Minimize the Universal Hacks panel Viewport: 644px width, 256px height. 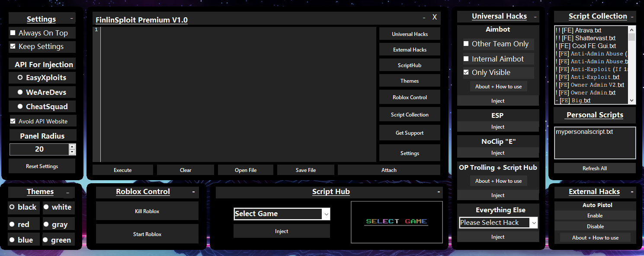coord(535,16)
